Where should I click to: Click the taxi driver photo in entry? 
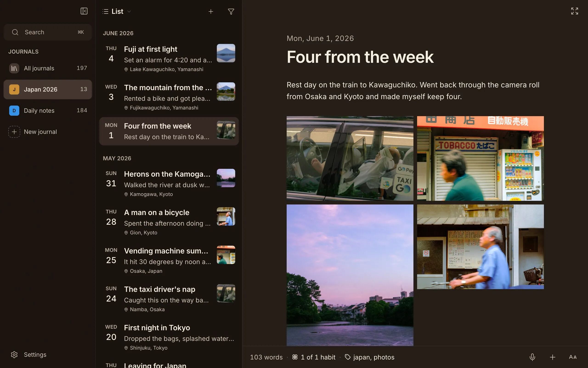(350, 158)
